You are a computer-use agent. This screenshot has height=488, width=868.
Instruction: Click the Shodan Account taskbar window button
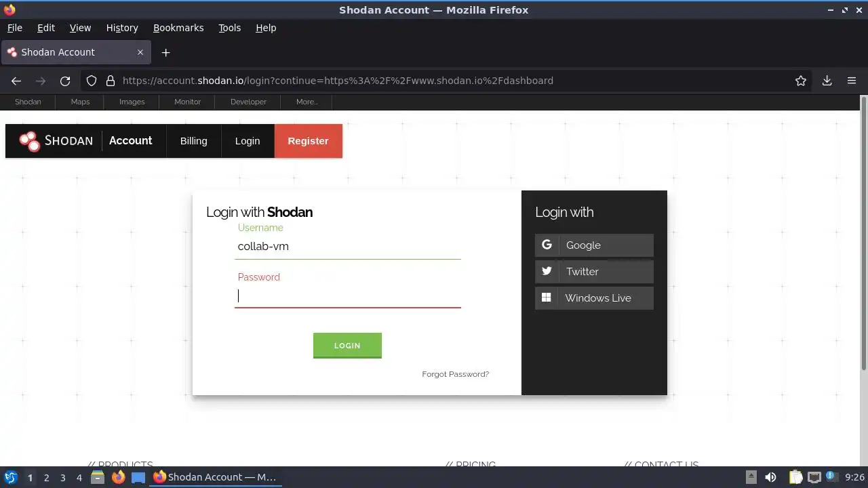(x=215, y=477)
